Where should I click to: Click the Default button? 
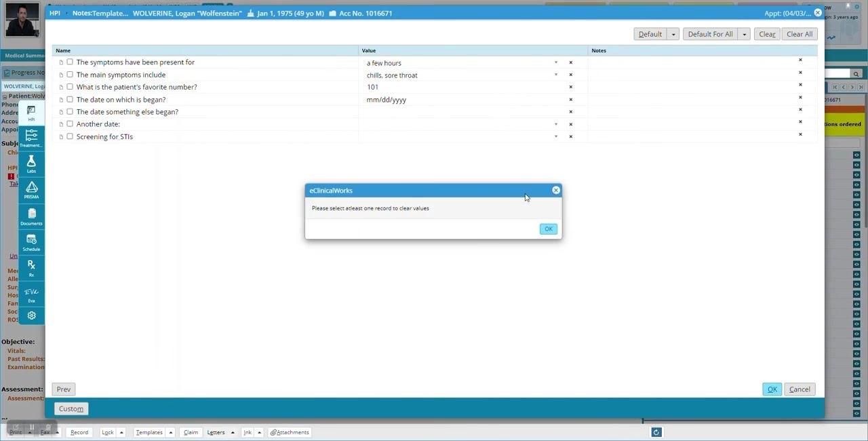click(x=650, y=34)
